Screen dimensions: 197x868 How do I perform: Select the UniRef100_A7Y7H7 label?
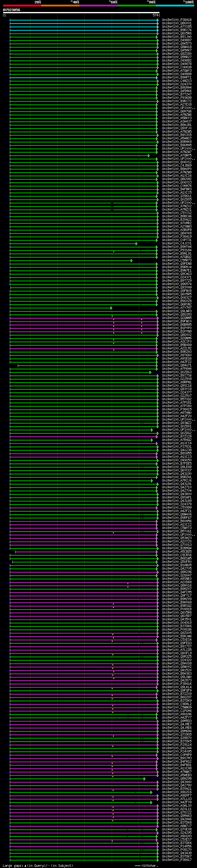tap(176, 308)
